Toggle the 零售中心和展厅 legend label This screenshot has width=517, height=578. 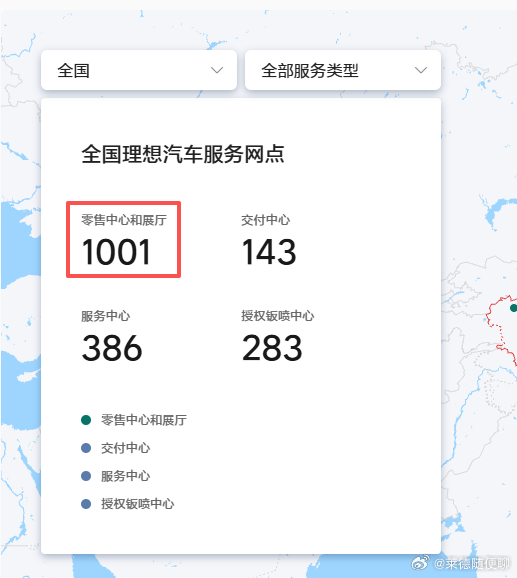[144, 420]
